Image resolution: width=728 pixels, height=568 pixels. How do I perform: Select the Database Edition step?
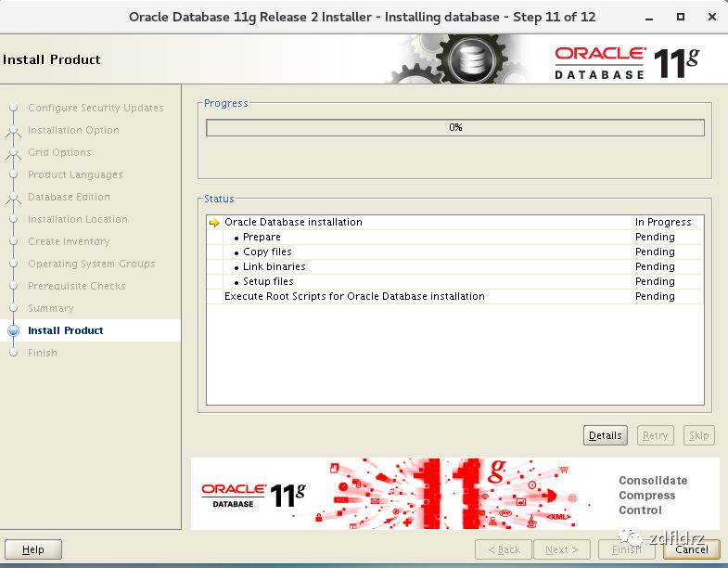(x=69, y=197)
